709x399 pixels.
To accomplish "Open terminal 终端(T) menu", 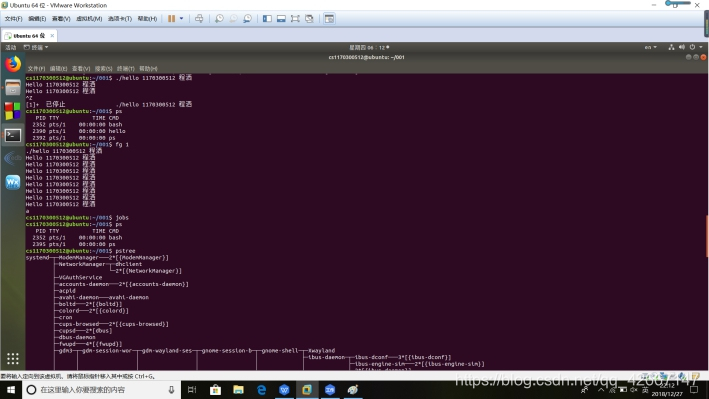I will [126, 68].
